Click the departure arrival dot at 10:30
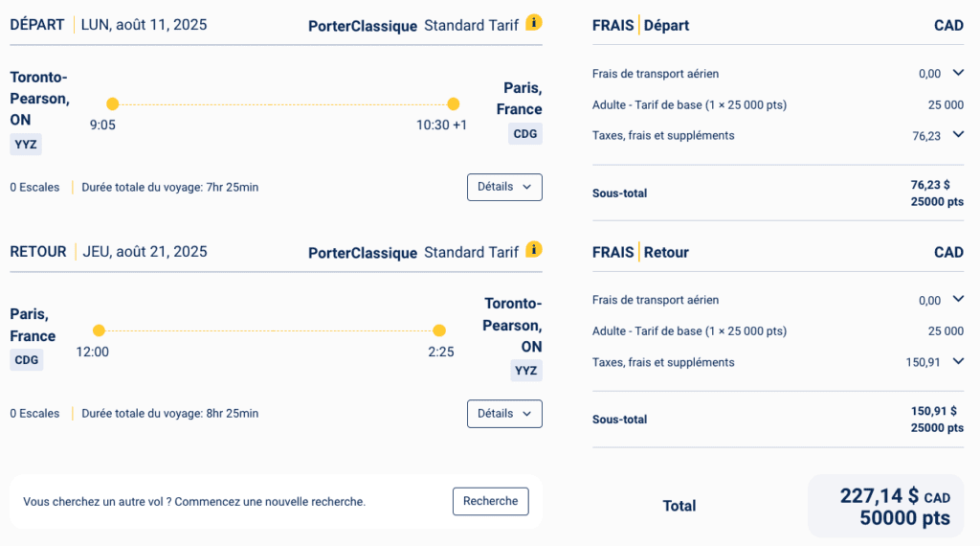Screen dimensions: 980x546 tap(453, 103)
